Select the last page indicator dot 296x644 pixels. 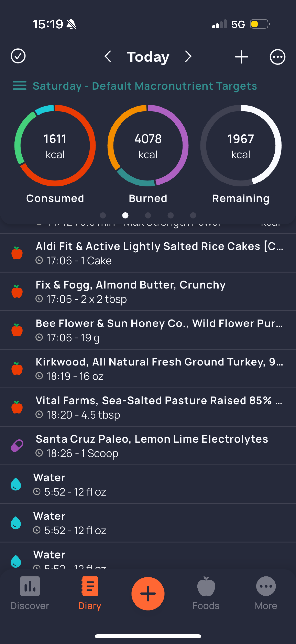[193, 215]
